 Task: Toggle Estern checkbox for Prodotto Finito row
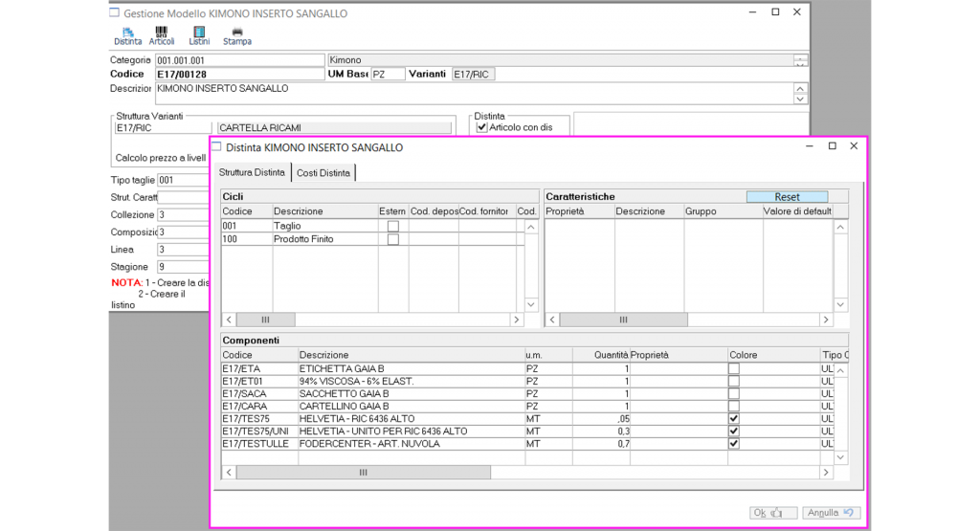(393, 239)
